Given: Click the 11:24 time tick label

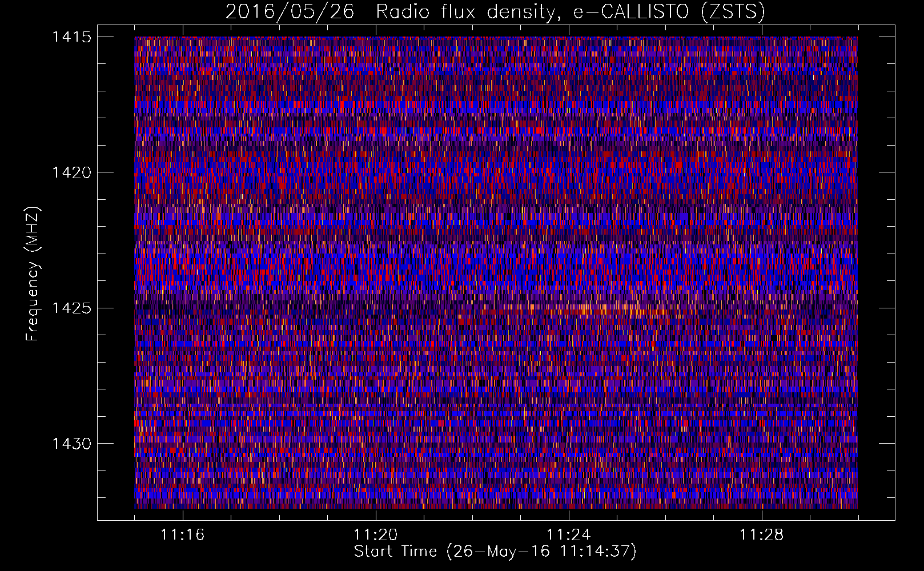Looking at the screenshot, I should [568, 535].
